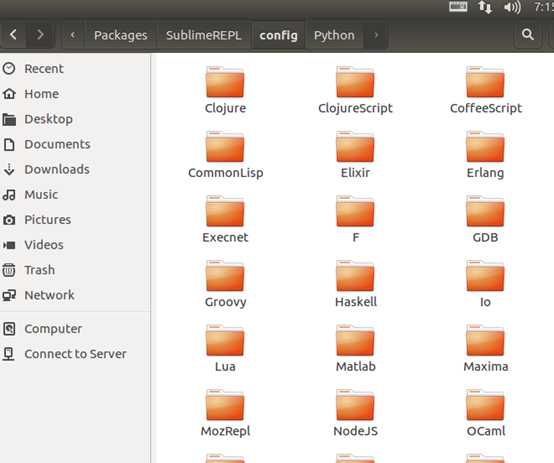Open the Lua folder
Screen dimensions: 554x463
225,348
